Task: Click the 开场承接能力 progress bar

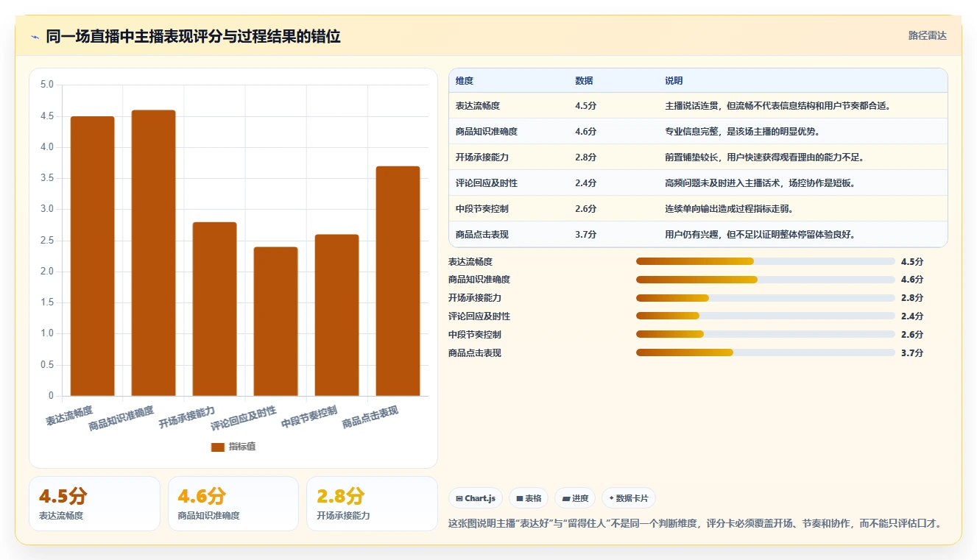Action: coord(766,298)
